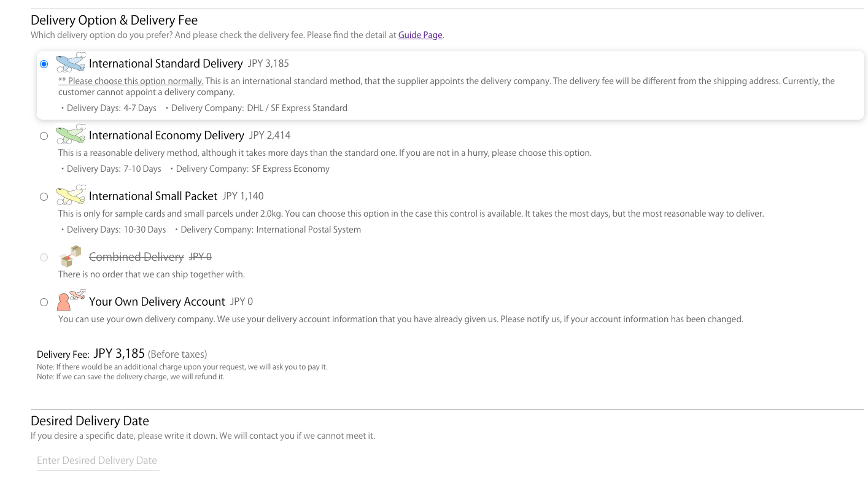Click the strikethrough Combined Delivery title
The image size is (868, 502).
tap(136, 257)
